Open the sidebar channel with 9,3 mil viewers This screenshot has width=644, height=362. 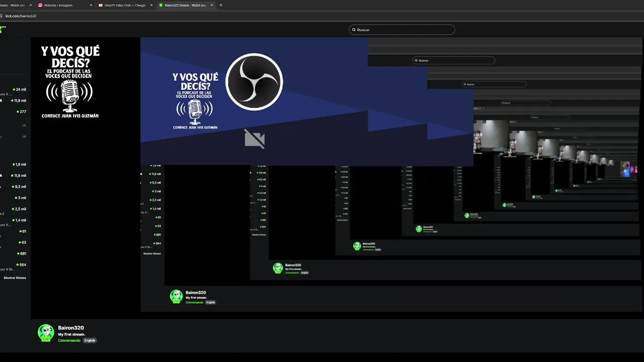point(14,187)
